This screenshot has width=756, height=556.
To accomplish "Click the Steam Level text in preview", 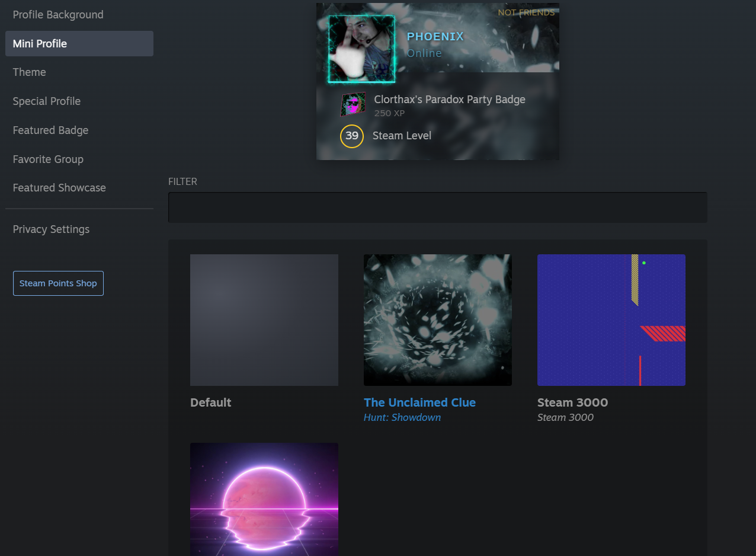I will pyautogui.click(x=402, y=136).
